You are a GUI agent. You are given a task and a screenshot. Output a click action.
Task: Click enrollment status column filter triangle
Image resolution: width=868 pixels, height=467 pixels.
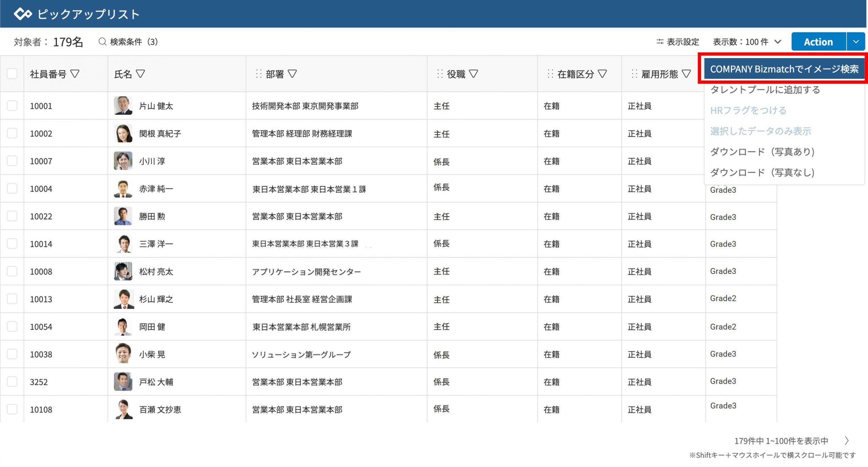(x=602, y=74)
